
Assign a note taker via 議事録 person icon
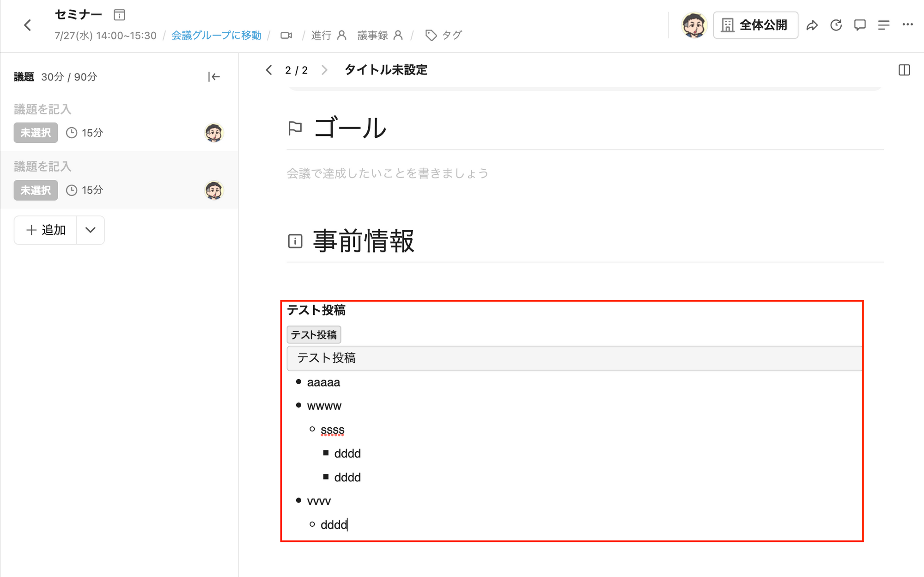[x=398, y=35]
